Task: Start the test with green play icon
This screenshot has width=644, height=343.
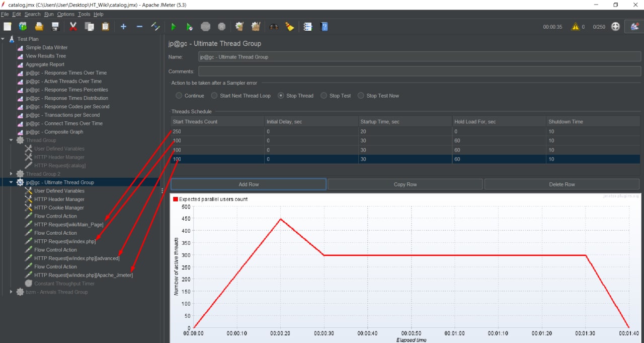Action: tap(174, 26)
